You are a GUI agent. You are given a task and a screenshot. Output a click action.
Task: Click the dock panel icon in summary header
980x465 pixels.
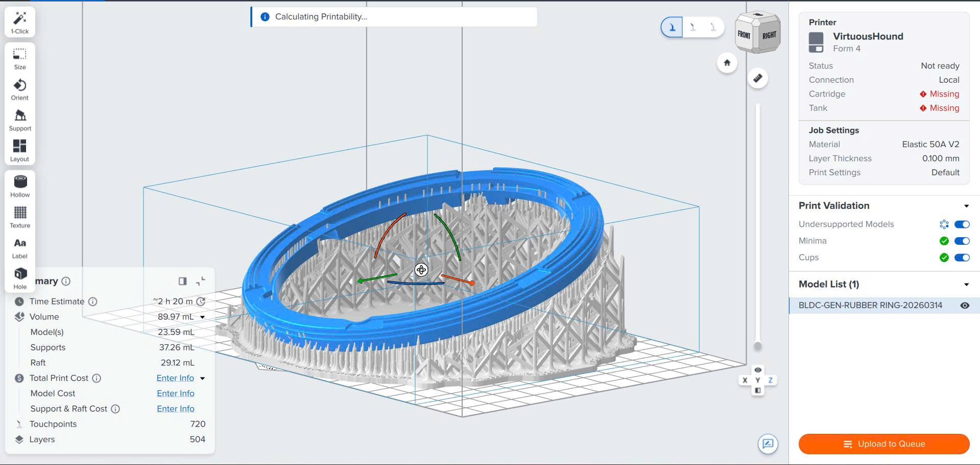183,281
